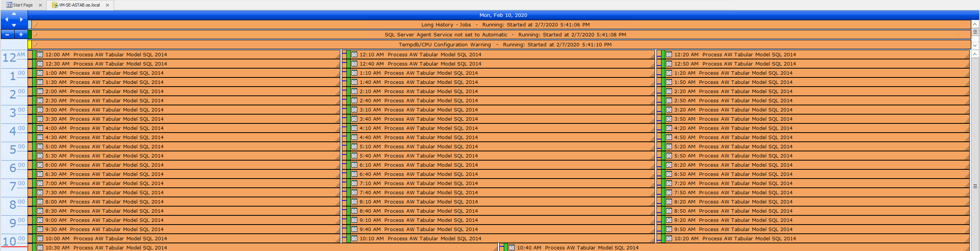This screenshot has height=251, width=980.
Task: Select the 5:00 hour label in time ruler
Action: coord(17,149)
